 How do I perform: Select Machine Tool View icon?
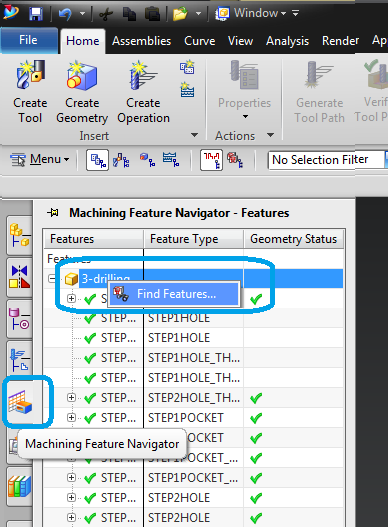[x=121, y=160]
